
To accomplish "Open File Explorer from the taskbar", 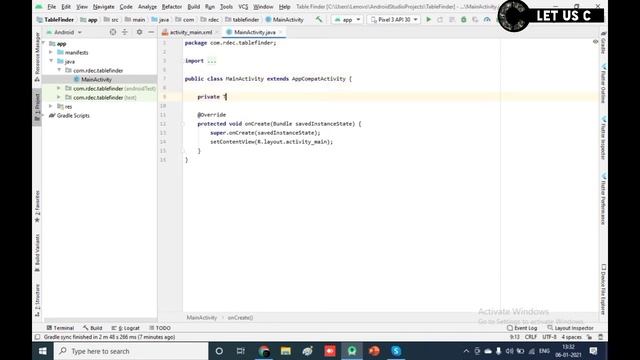I will pyautogui.click(x=286, y=351).
